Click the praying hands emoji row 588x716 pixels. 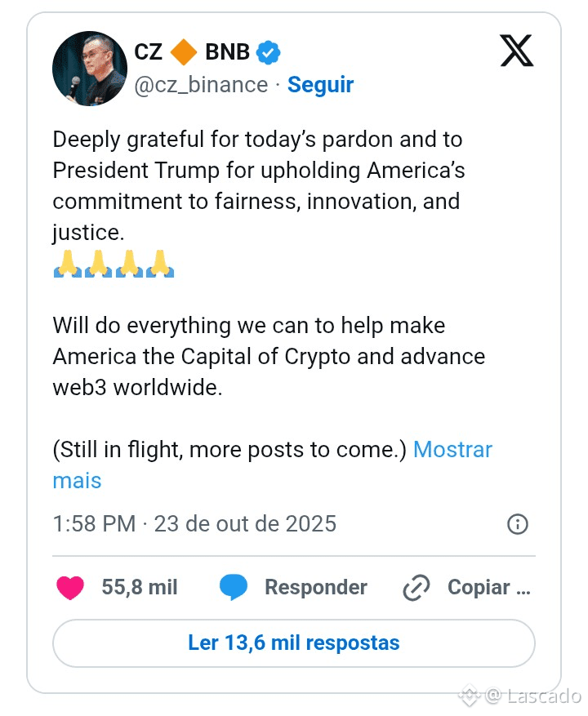point(114,264)
